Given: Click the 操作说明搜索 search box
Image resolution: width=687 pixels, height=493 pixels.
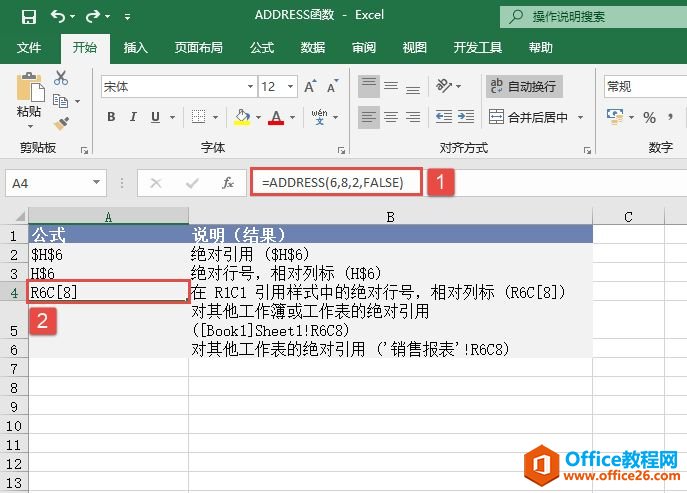Looking at the screenshot, I should point(593,17).
